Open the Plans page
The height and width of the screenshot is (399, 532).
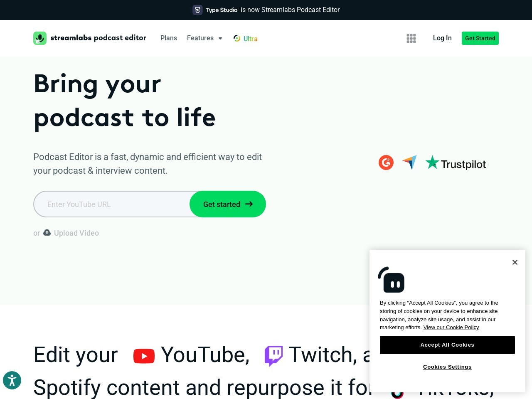click(169, 38)
